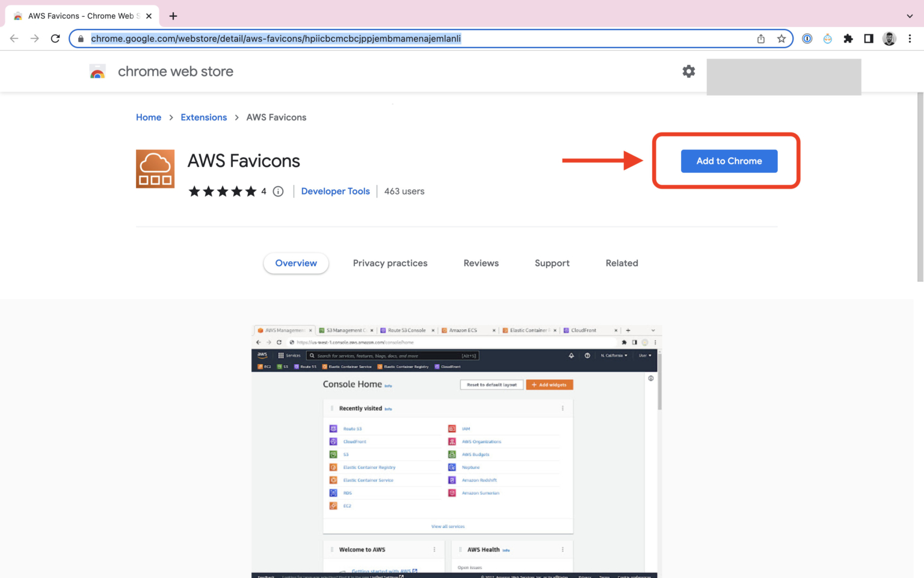The width and height of the screenshot is (924, 578).
Task: Click the Add to Chrome button
Action: pyautogui.click(x=728, y=161)
